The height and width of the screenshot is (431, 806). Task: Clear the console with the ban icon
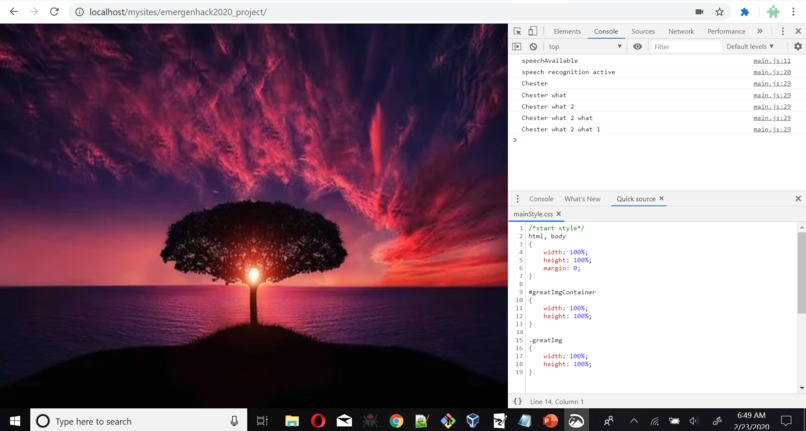(533, 46)
